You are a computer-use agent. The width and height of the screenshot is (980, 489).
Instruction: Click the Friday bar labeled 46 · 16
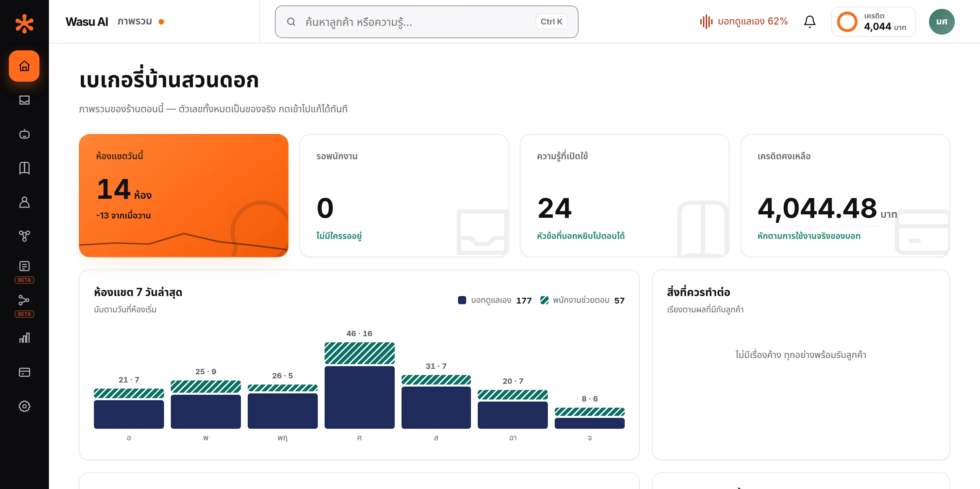click(x=359, y=385)
